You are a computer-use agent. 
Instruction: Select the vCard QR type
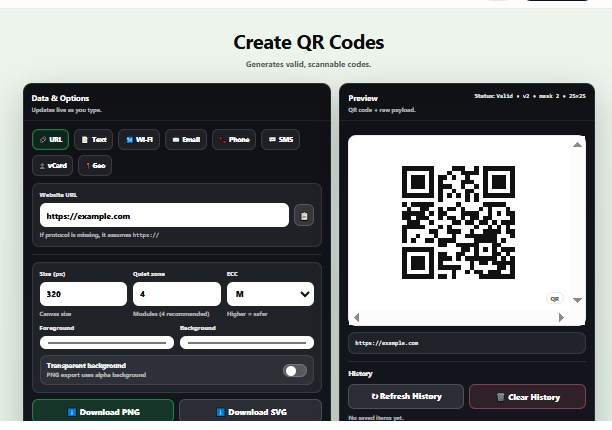(x=52, y=165)
